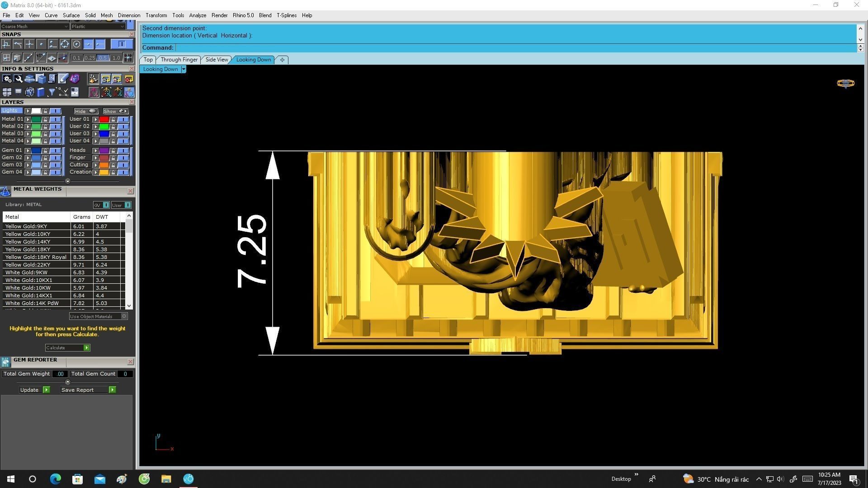Click the Heads layer purple color swatch
868x488 pixels.
104,150
